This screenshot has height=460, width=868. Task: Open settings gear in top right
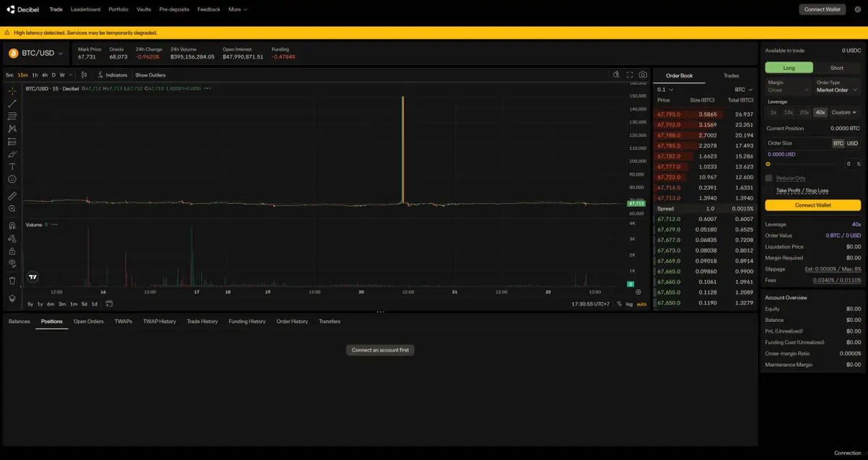(858, 9)
